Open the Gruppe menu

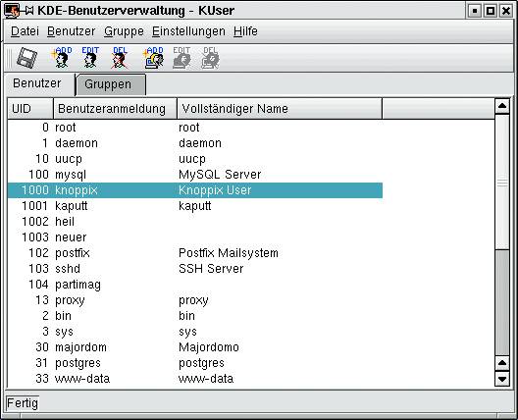coord(124,31)
